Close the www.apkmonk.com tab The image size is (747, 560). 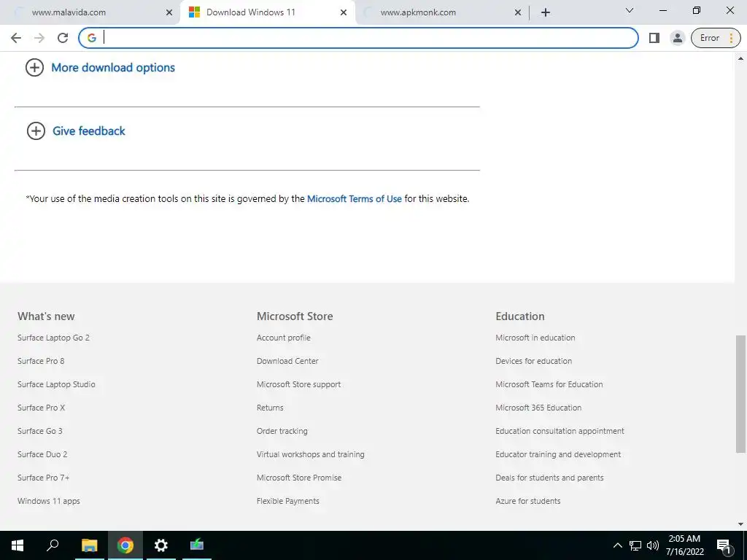click(x=518, y=12)
